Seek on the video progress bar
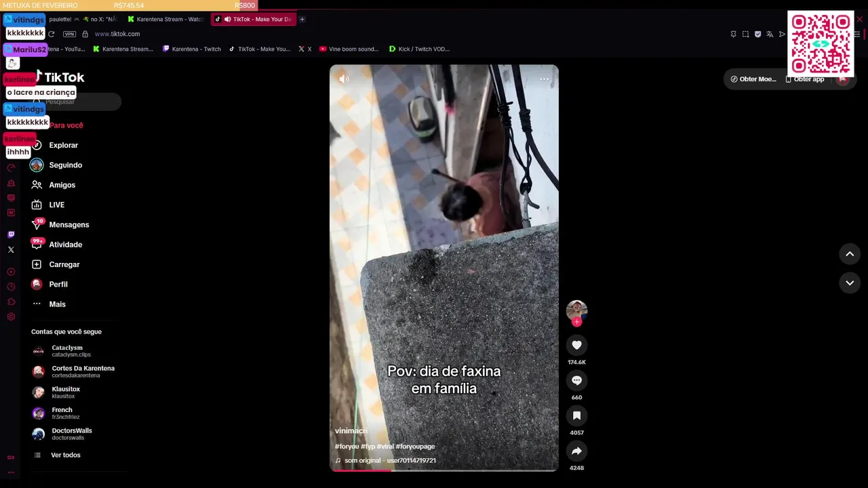The height and width of the screenshot is (488, 868). [444, 470]
